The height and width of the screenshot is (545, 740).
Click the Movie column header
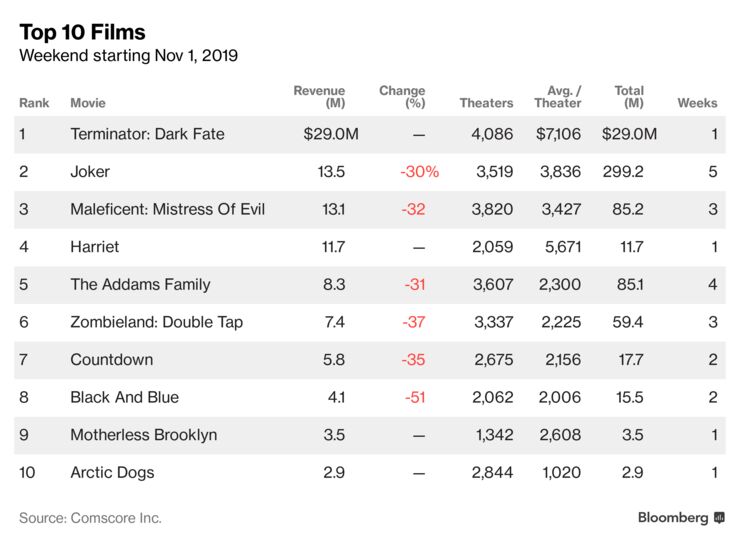[88, 103]
